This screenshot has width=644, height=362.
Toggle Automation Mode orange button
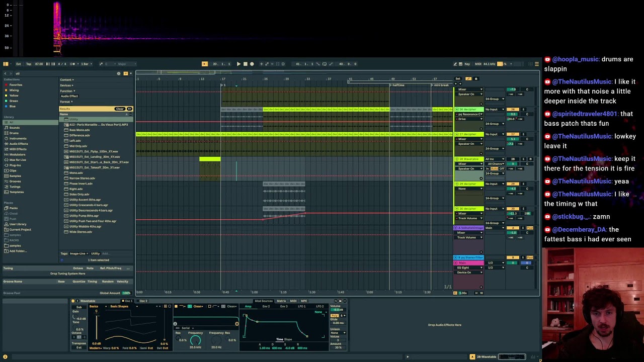point(468,79)
